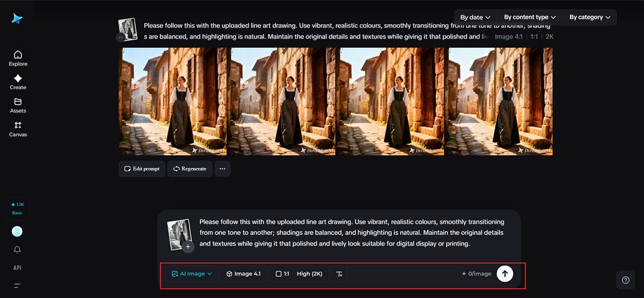The width and height of the screenshot is (644, 298).
Task: Click the Dreamina logo icon
Action: coord(17,19)
